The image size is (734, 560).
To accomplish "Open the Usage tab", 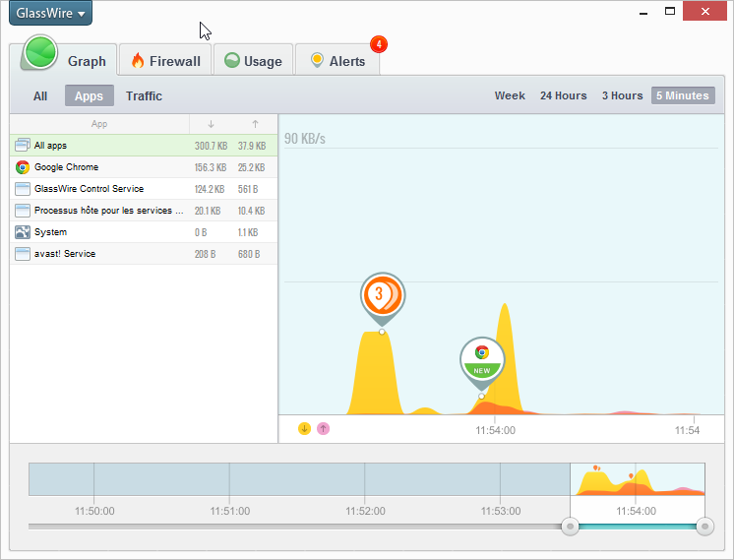I will (x=253, y=60).
